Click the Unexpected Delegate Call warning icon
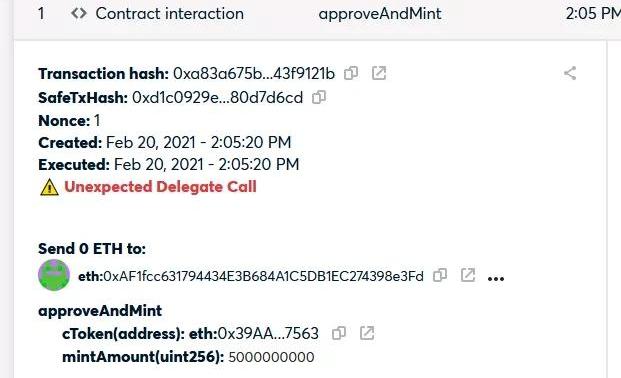Image resolution: width=621 pixels, height=378 pixels. (50, 187)
